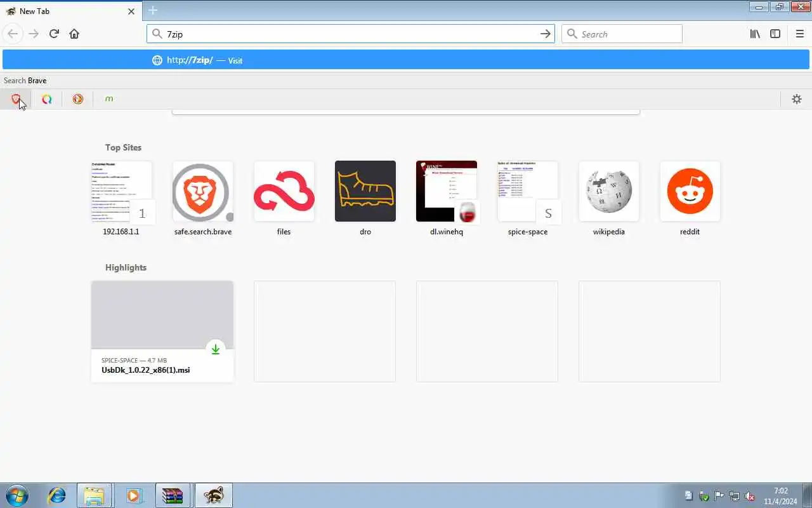
Task: Click the green shield tray icon
Action: pyautogui.click(x=704, y=496)
